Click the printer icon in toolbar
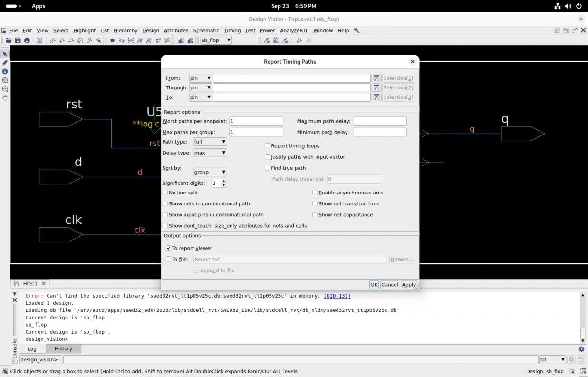588x377 pixels. point(27,40)
